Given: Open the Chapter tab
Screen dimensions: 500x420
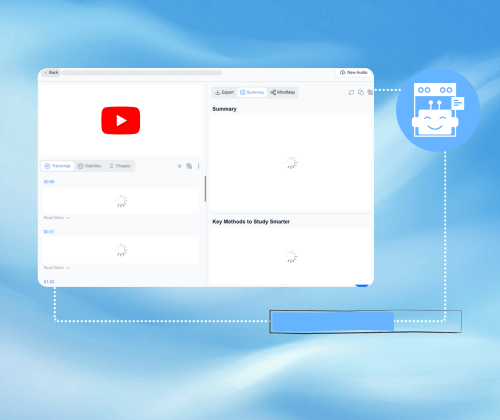Looking at the screenshot, I should pyautogui.click(x=120, y=166).
